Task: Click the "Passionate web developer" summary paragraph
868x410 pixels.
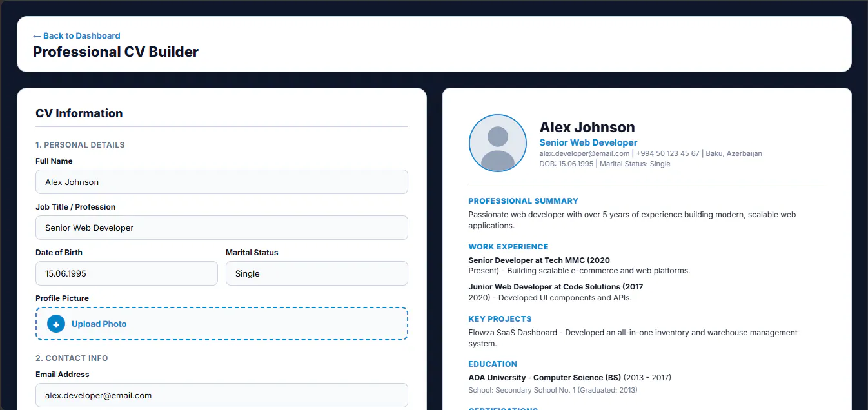Action: 632,220
